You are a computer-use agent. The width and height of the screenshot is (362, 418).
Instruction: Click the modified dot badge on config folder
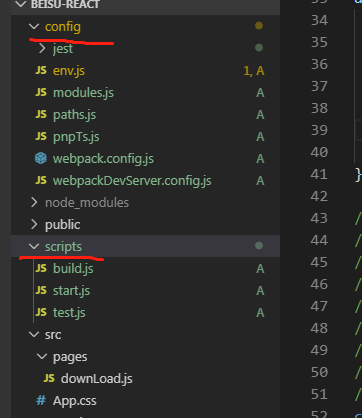[x=259, y=26]
